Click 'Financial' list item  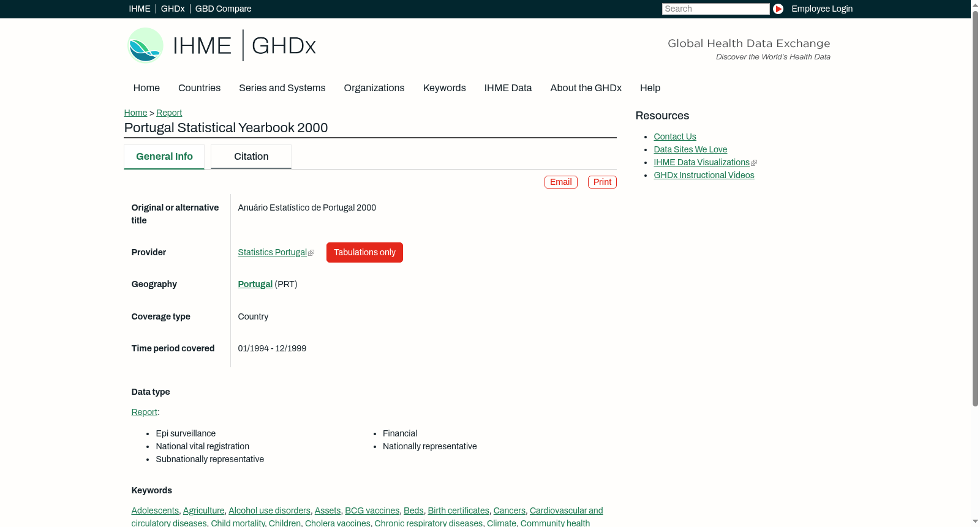click(400, 433)
